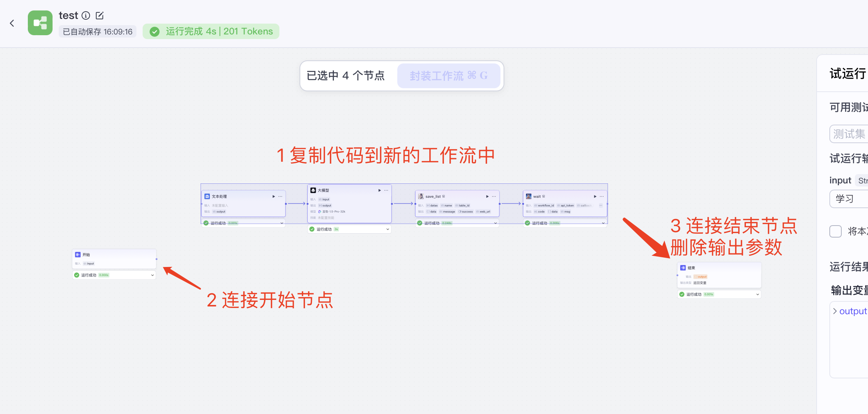Viewport: 868px width, 414px height.
Task: Click the workflow_id parameter on wait node
Action: coord(544,205)
